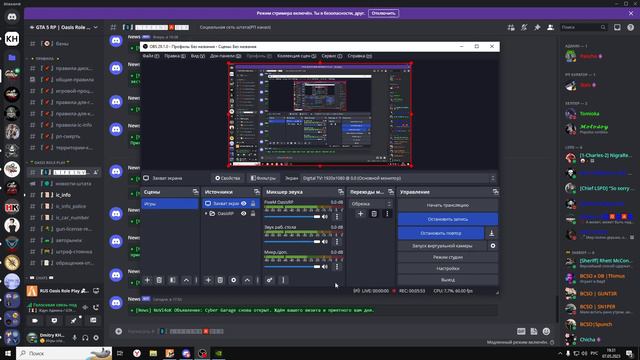The width and height of the screenshot is (640, 360).
Task: Toggle visibility of the OasisRP source group
Action: (x=244, y=213)
